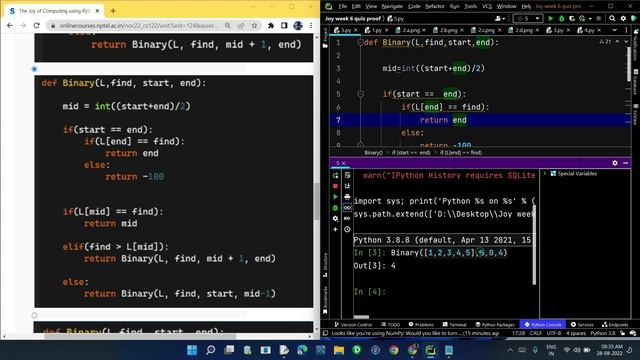The width and height of the screenshot is (640, 360).
Task: Execute current statement in console (green arrow)
Action: 336,197
